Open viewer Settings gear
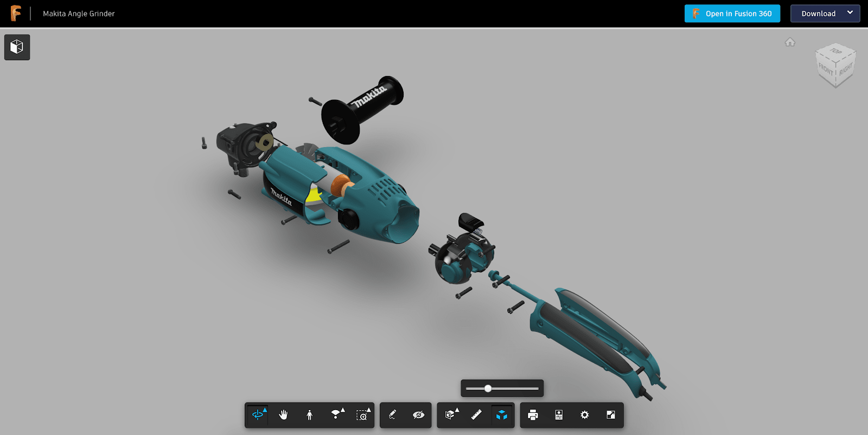The image size is (868, 435). pos(584,415)
